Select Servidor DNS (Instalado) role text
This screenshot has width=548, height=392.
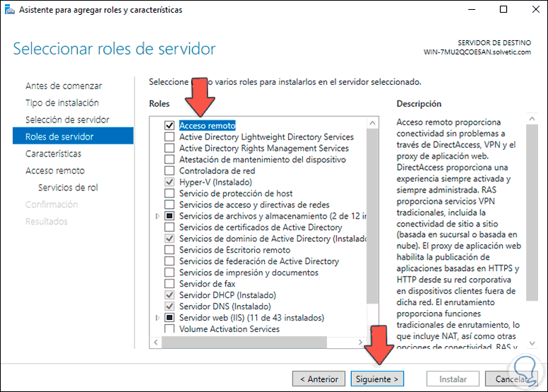225,306
